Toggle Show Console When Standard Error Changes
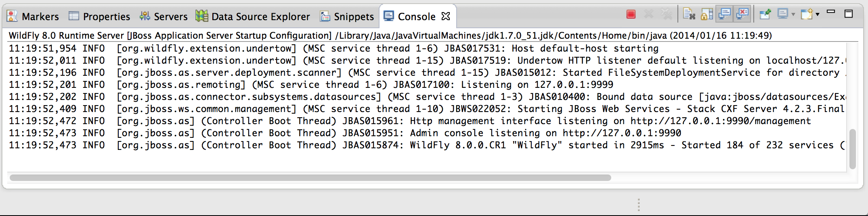 [742, 14]
